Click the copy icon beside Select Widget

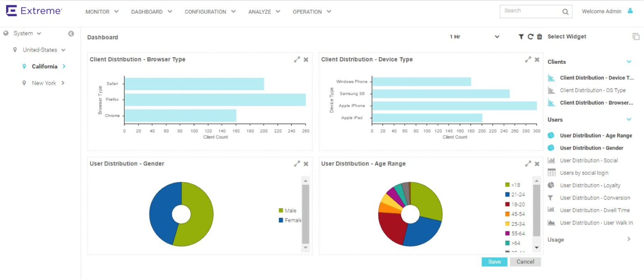636,37
